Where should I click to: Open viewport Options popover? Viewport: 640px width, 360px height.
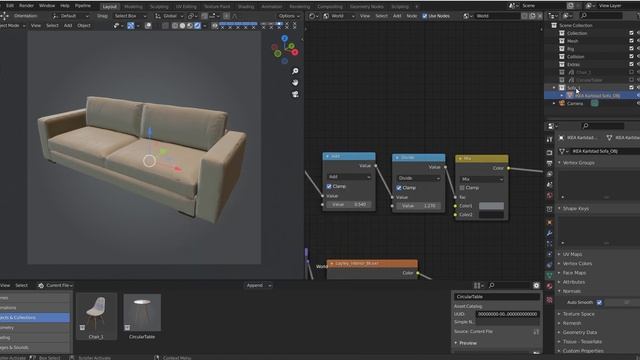tap(289, 16)
